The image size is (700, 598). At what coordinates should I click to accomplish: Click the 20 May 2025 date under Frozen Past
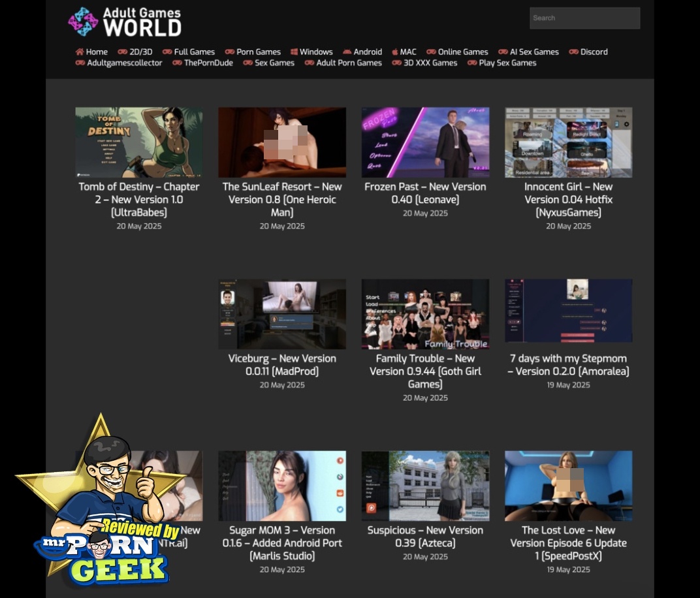426,213
